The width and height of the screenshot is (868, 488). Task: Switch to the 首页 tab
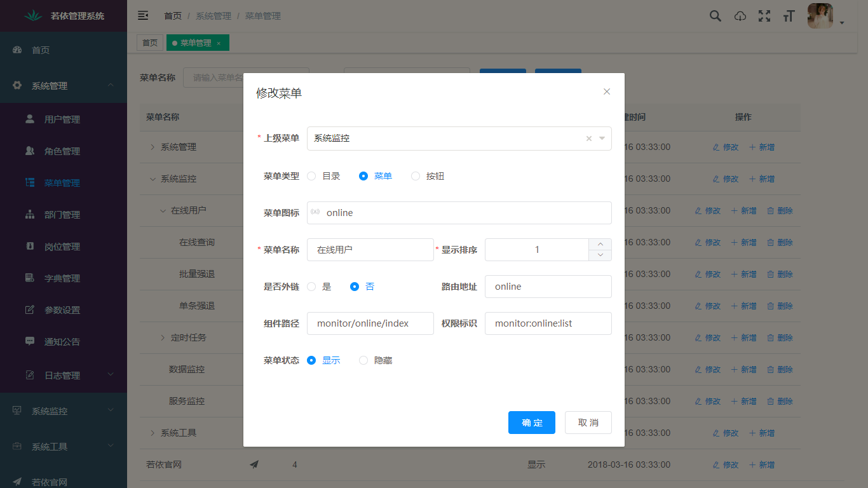(150, 43)
